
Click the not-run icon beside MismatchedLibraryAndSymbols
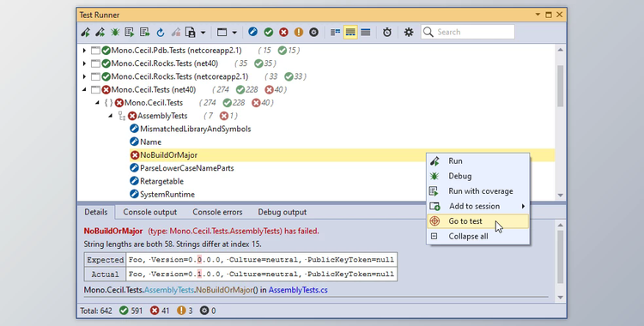pos(134,129)
